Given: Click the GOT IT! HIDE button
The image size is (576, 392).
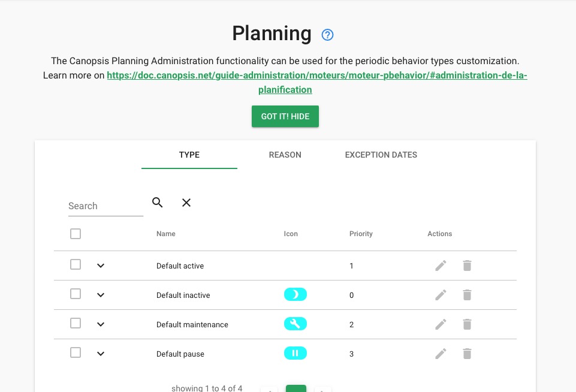Looking at the screenshot, I should point(285,116).
